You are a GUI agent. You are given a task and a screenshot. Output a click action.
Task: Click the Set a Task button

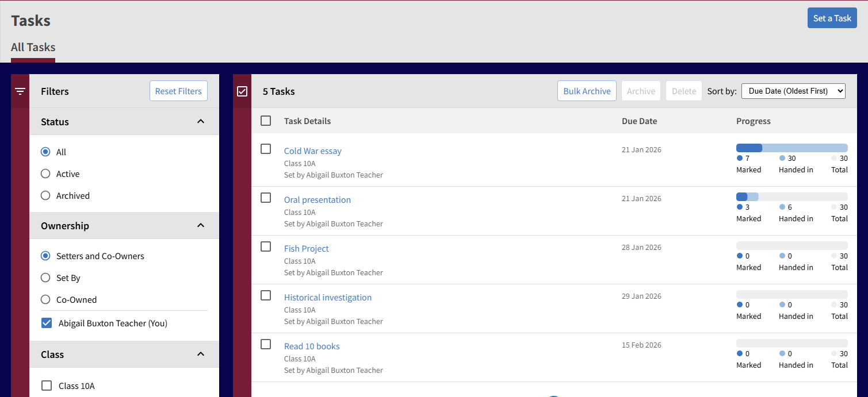click(x=832, y=18)
